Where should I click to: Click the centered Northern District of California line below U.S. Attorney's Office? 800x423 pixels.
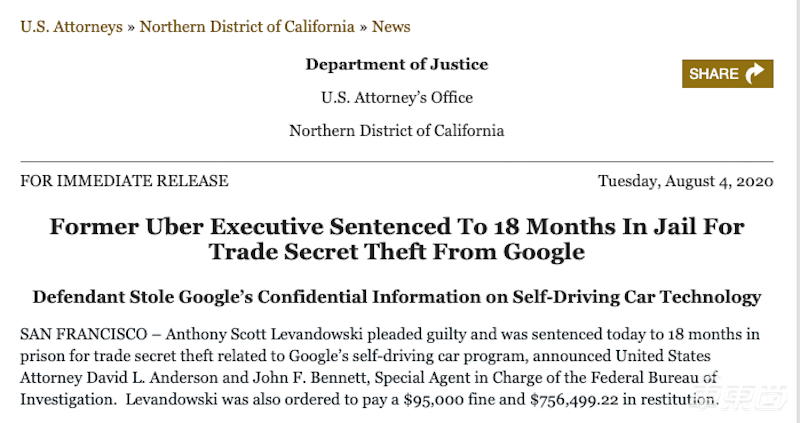pos(397,130)
